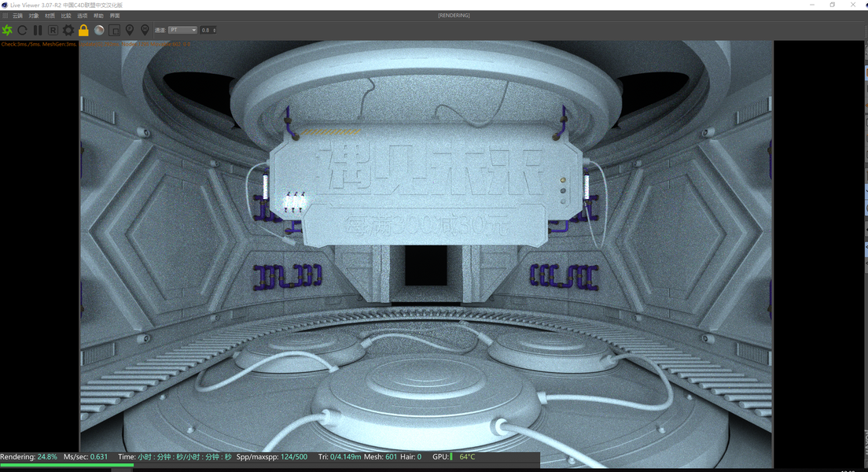Open the 帮助 menu

[98, 16]
